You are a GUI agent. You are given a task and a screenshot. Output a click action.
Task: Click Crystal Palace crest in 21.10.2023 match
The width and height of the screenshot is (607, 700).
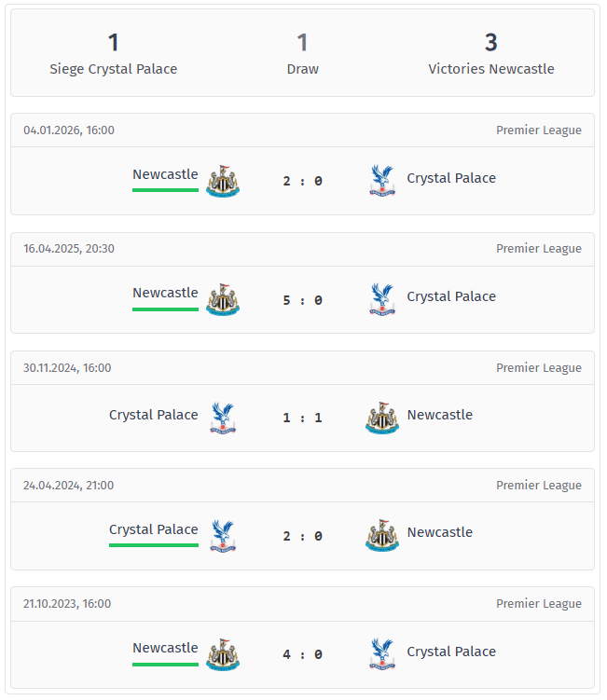click(381, 654)
